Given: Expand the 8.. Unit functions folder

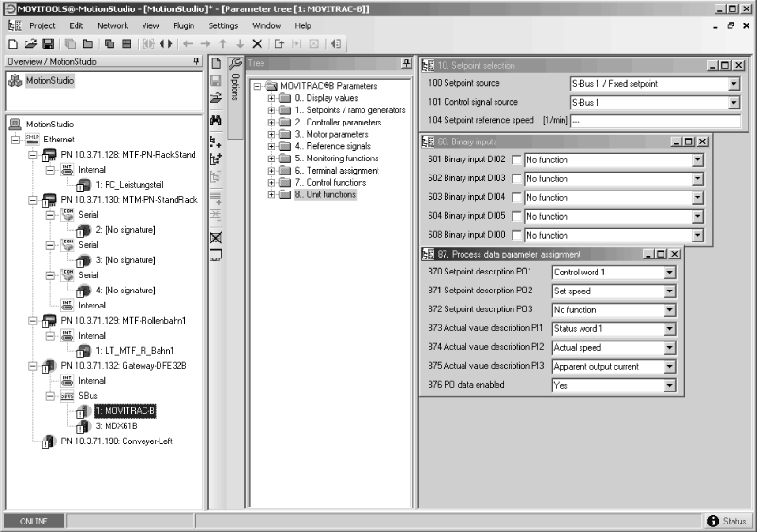Looking at the screenshot, I should click(x=271, y=195).
